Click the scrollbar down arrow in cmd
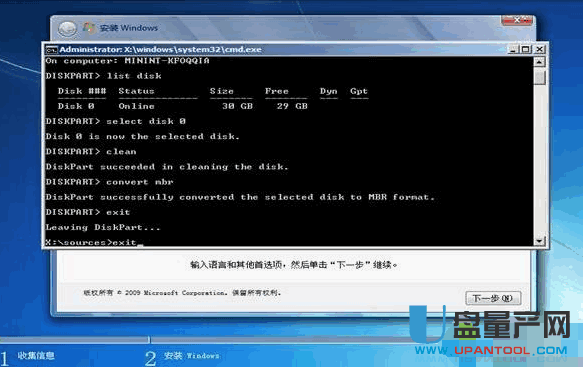The image size is (583, 367). point(539,241)
